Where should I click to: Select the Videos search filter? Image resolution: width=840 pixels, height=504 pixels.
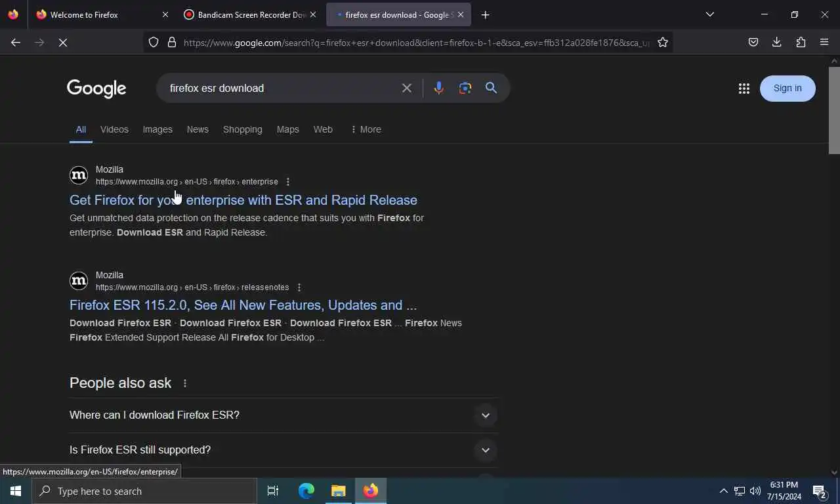114,129
